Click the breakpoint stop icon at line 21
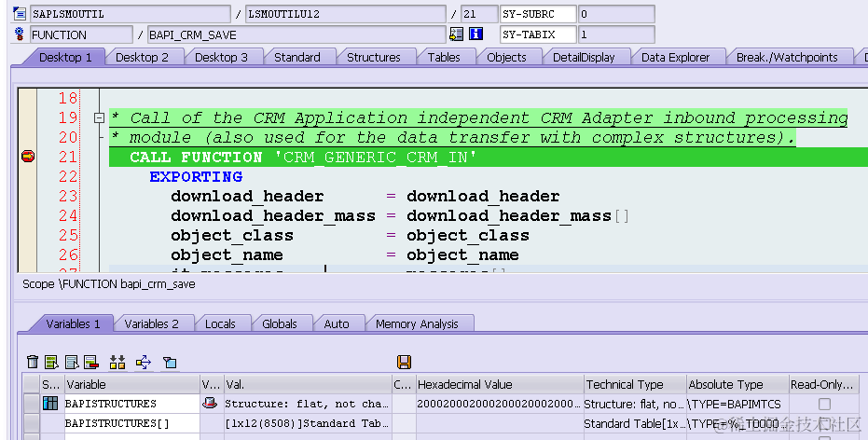The width and height of the screenshot is (868, 440). coord(28,157)
